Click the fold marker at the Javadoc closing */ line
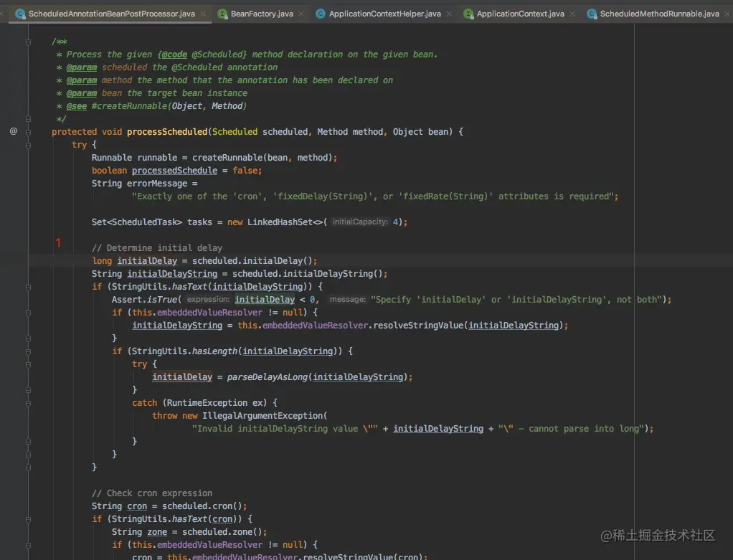733x560 pixels. click(x=28, y=119)
